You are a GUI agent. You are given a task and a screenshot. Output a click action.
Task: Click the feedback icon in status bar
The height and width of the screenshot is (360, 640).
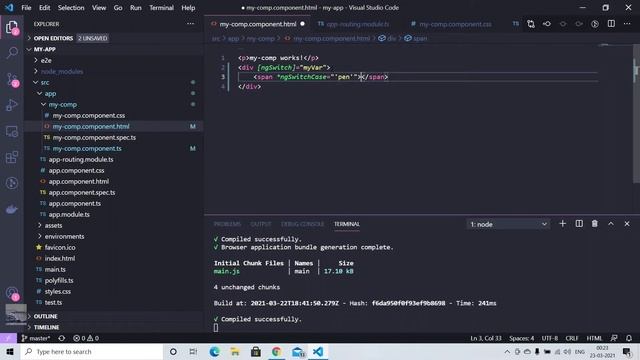click(614, 338)
